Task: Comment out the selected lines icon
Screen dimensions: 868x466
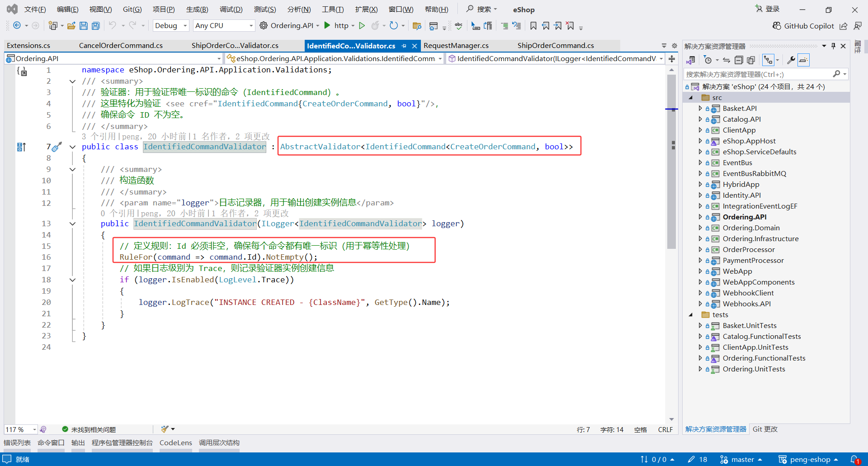Action: tap(505, 26)
